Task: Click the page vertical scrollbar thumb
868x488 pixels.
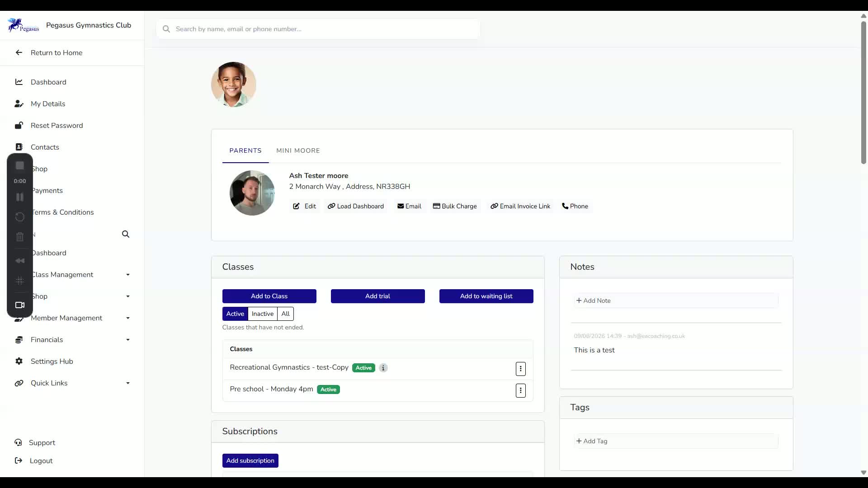Action: pyautogui.click(x=863, y=93)
